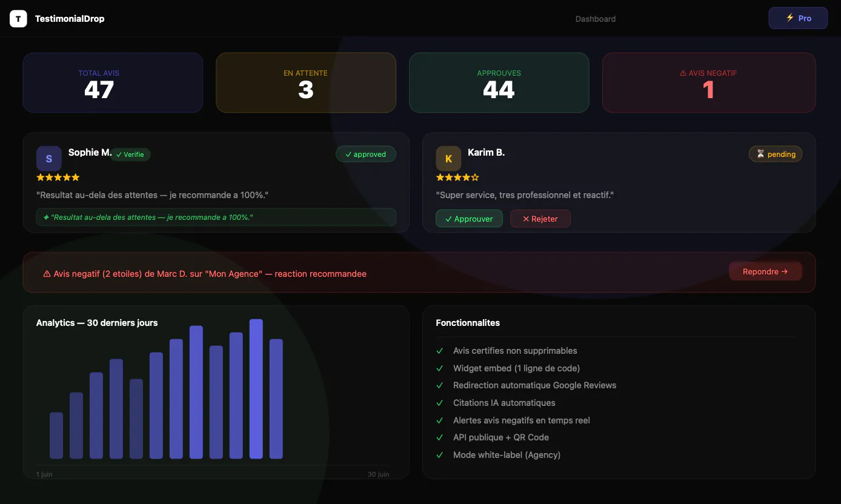Screen dimensions: 841x504
Task: Click the checkmark beside API publique + QR Code
Action: click(440, 437)
